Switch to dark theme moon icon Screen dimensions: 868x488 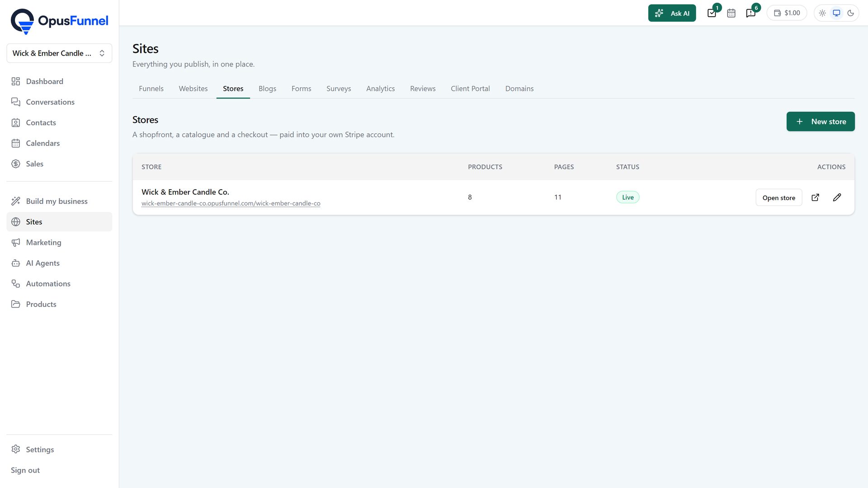point(850,13)
